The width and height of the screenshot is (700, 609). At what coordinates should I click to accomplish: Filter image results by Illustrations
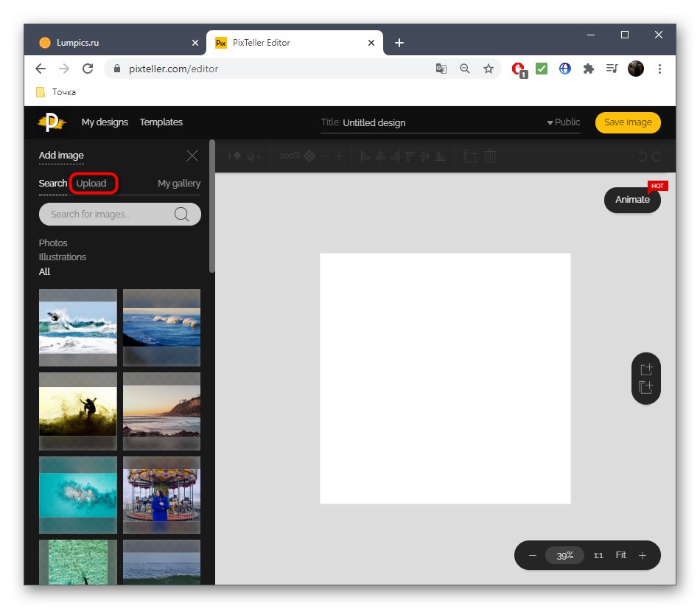point(63,257)
